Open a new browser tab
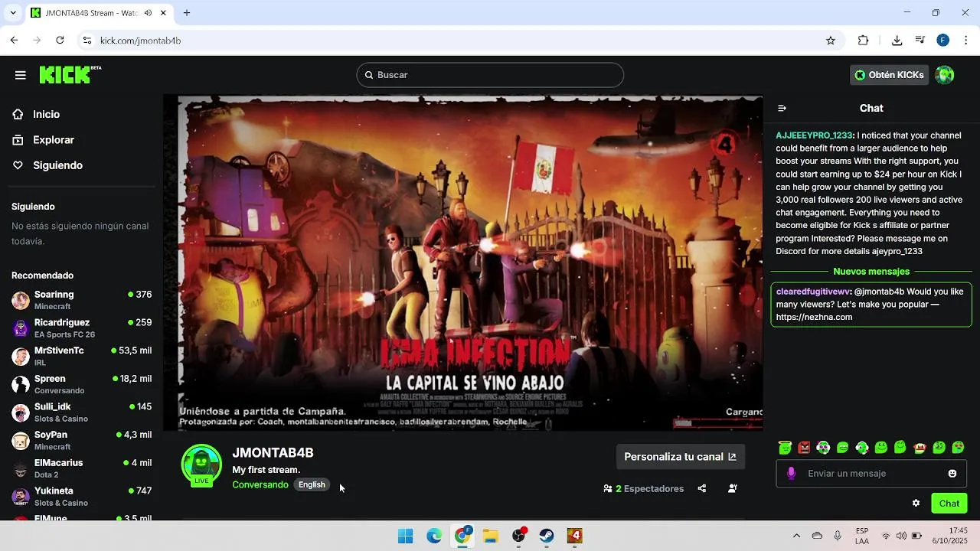Screen dimensions: 980x551 click(187, 13)
